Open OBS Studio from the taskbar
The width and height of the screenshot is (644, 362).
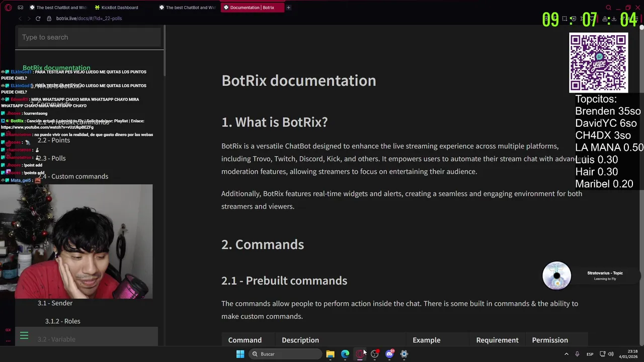[374, 354]
